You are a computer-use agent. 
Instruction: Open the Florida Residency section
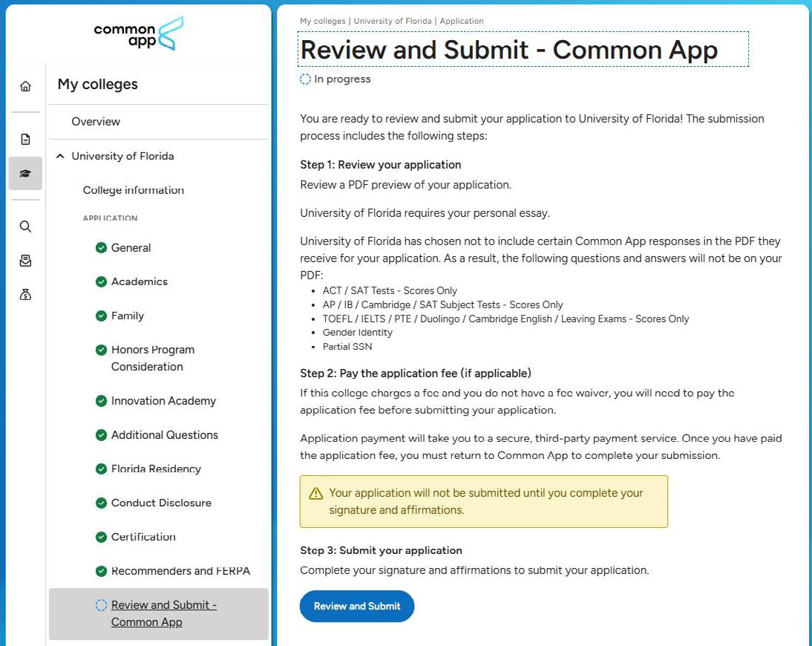coord(156,469)
